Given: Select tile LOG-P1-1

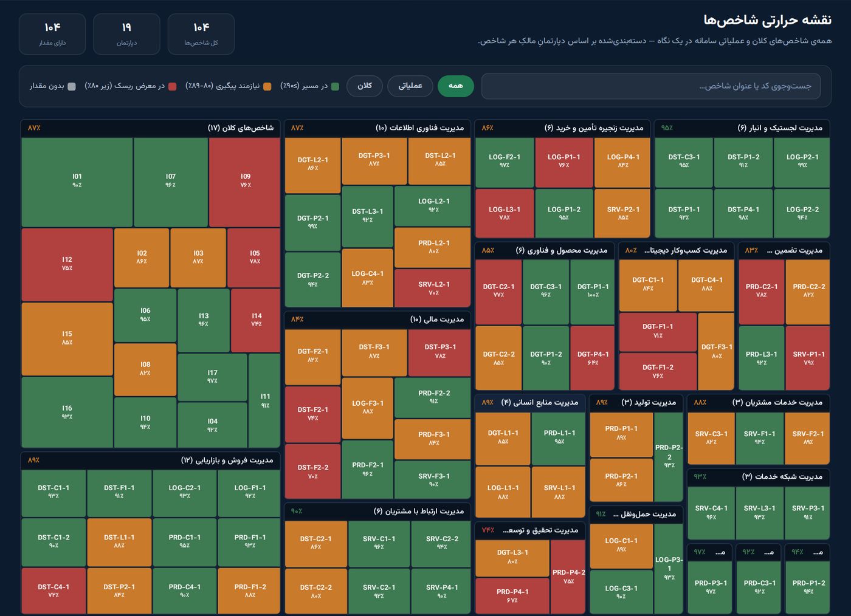Looking at the screenshot, I should point(563,162).
